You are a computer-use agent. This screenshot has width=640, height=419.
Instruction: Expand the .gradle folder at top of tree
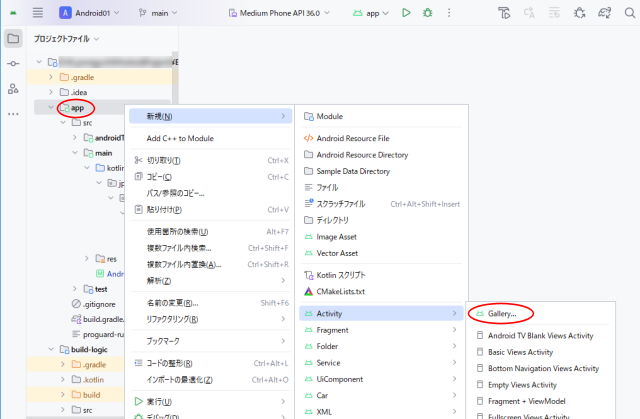click(x=51, y=76)
